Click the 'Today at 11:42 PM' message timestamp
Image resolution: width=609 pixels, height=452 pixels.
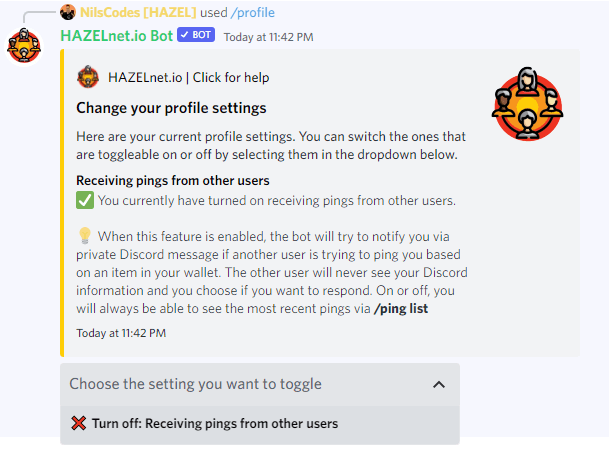tap(268, 37)
